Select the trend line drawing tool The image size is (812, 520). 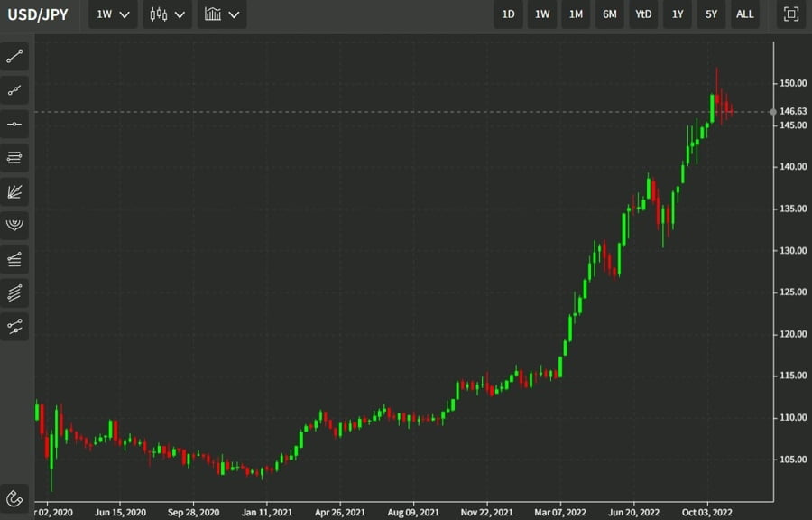click(x=14, y=56)
